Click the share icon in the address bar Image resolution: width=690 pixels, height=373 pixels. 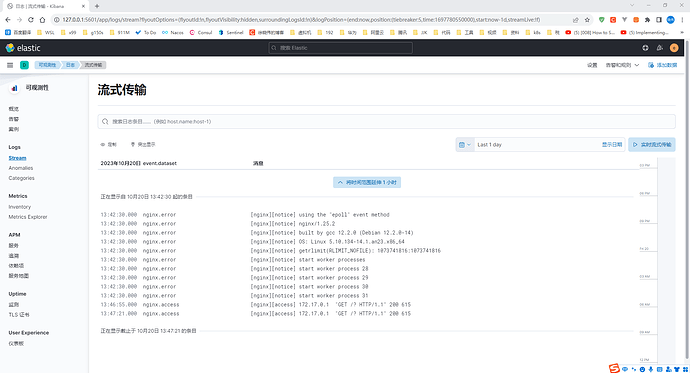pos(576,20)
